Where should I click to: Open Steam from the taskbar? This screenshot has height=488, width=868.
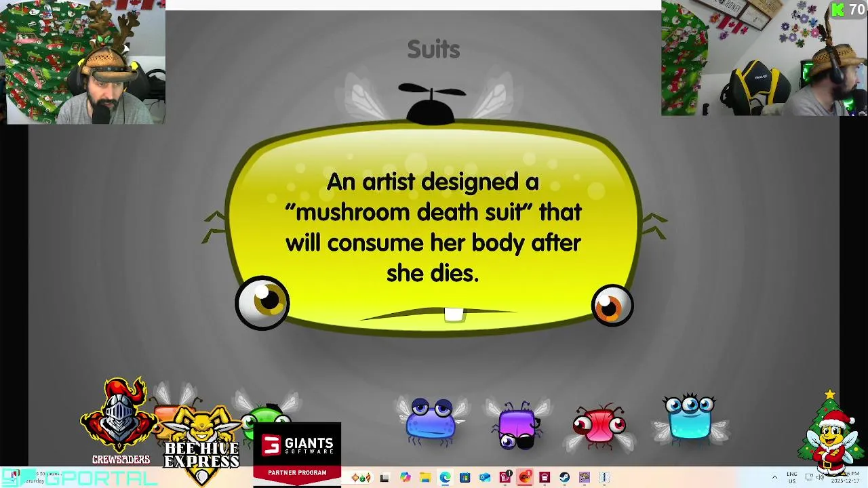(564, 478)
